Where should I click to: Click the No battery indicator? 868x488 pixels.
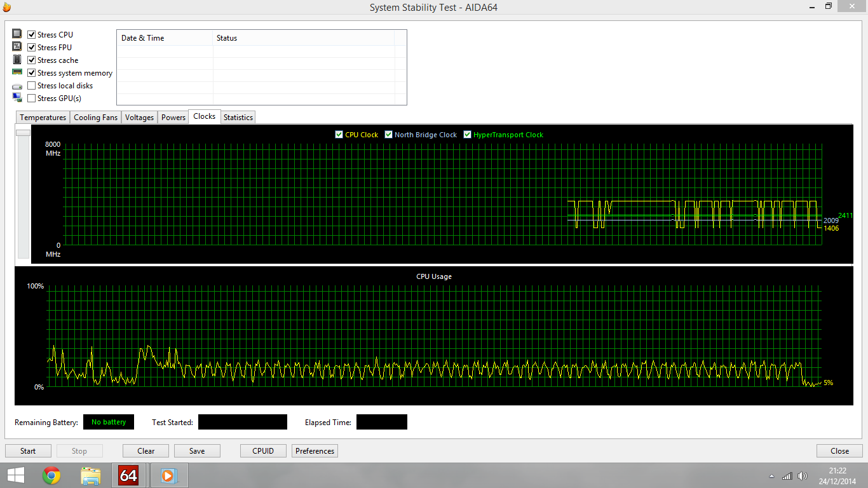[109, 422]
